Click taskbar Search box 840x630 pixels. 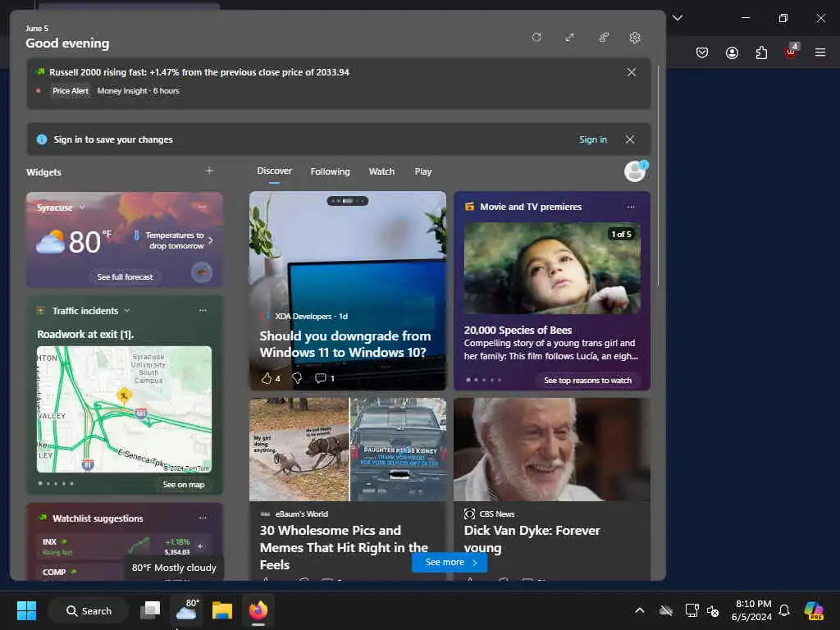click(89, 610)
